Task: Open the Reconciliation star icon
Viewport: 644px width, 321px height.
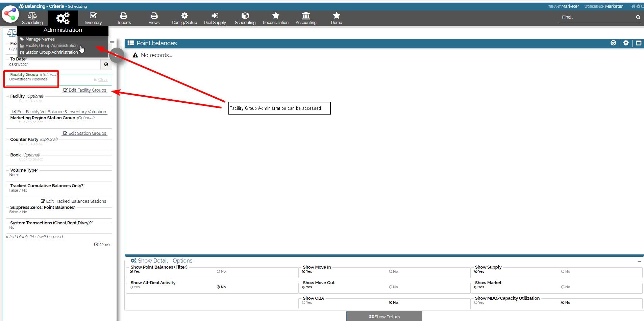Action: [x=275, y=16]
